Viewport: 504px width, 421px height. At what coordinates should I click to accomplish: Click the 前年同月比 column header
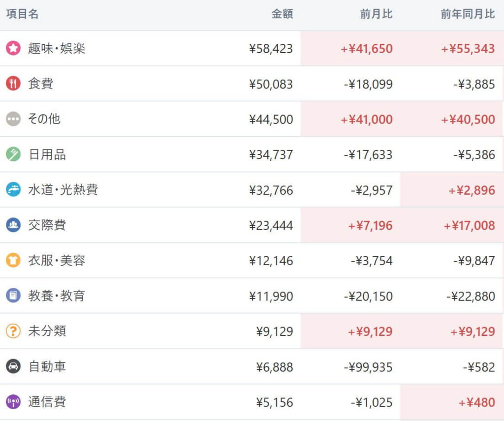[x=468, y=14]
